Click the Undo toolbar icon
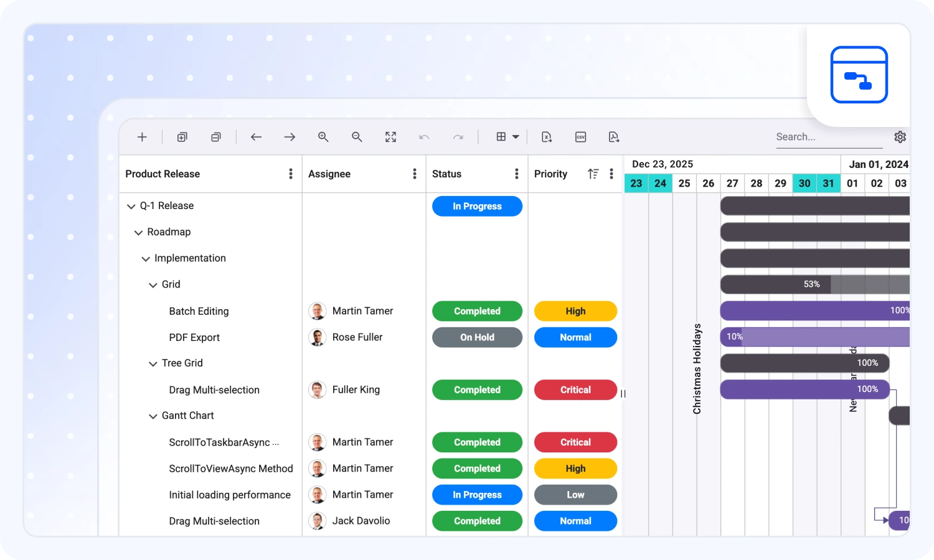This screenshot has height=560, width=934. pos(424,137)
